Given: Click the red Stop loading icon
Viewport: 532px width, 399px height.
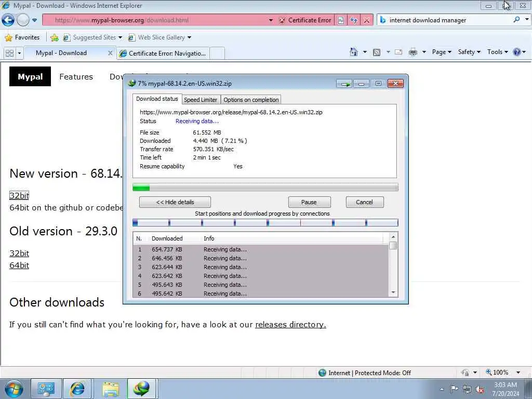Looking at the screenshot, I should [x=367, y=20].
